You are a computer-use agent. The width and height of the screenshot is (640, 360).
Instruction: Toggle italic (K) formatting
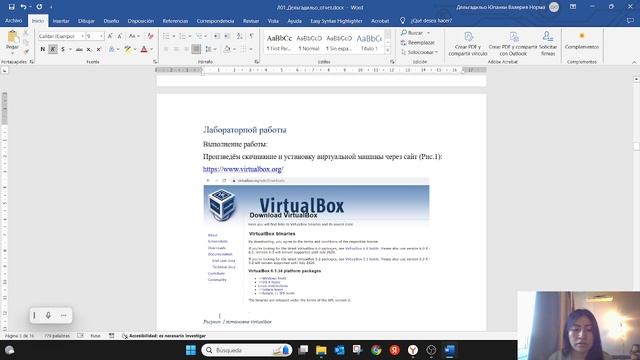pos(53,49)
